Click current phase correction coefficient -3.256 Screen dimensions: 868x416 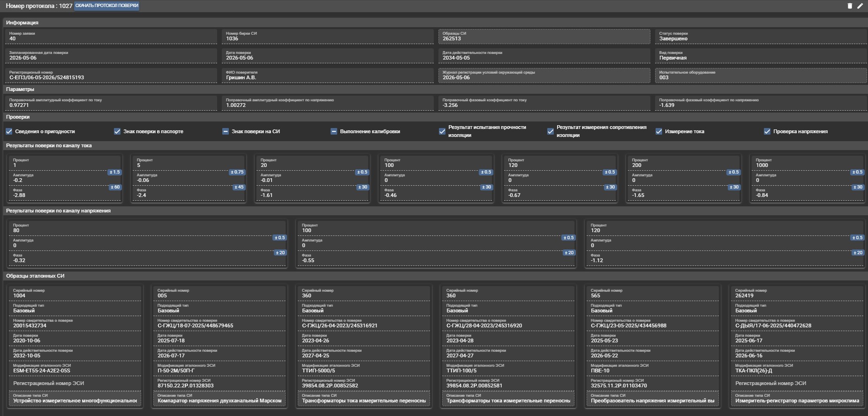(544, 103)
